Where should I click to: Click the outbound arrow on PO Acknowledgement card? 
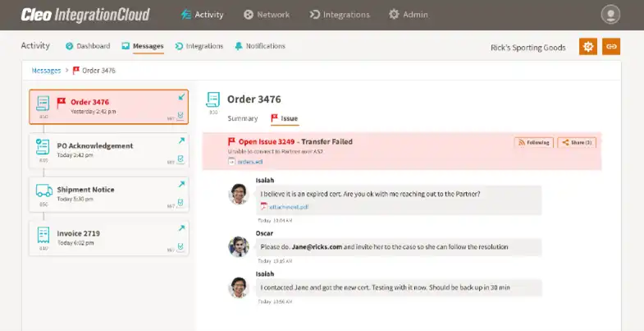181,140
